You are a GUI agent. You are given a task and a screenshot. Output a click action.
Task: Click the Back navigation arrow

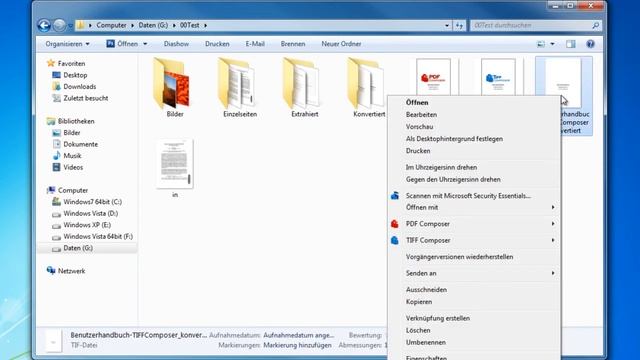44,25
